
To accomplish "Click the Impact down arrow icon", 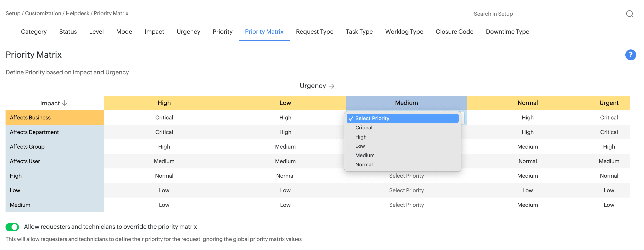I will [x=65, y=103].
